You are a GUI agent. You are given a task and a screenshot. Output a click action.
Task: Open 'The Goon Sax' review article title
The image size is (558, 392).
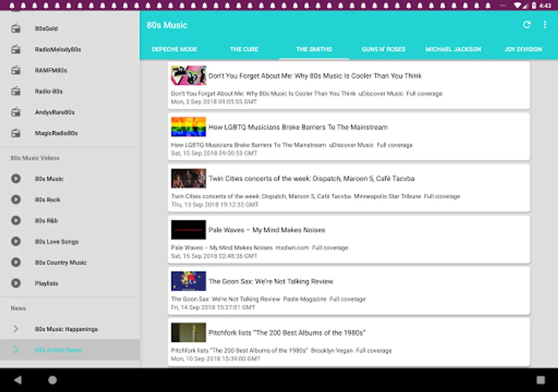pyautogui.click(x=271, y=281)
